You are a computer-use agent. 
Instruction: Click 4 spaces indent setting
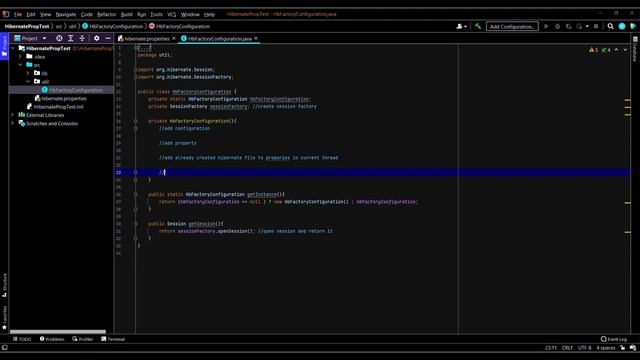pyautogui.click(x=606, y=348)
